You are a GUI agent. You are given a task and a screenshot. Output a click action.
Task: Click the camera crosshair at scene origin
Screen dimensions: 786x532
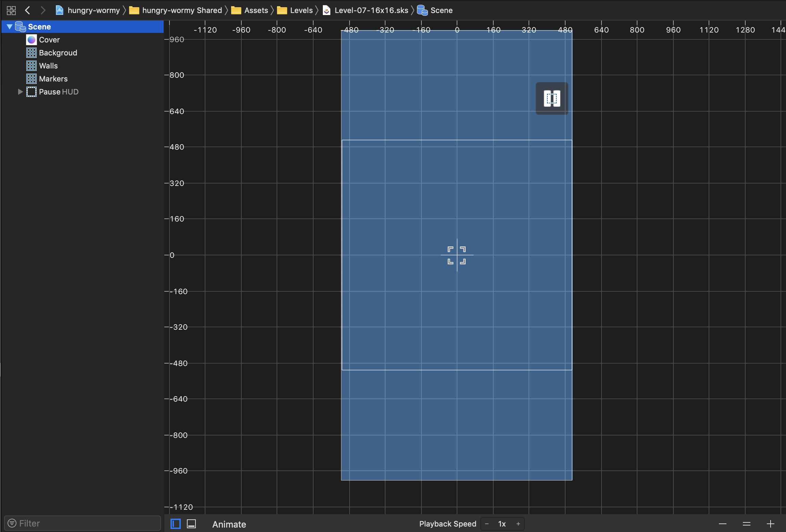(x=457, y=255)
